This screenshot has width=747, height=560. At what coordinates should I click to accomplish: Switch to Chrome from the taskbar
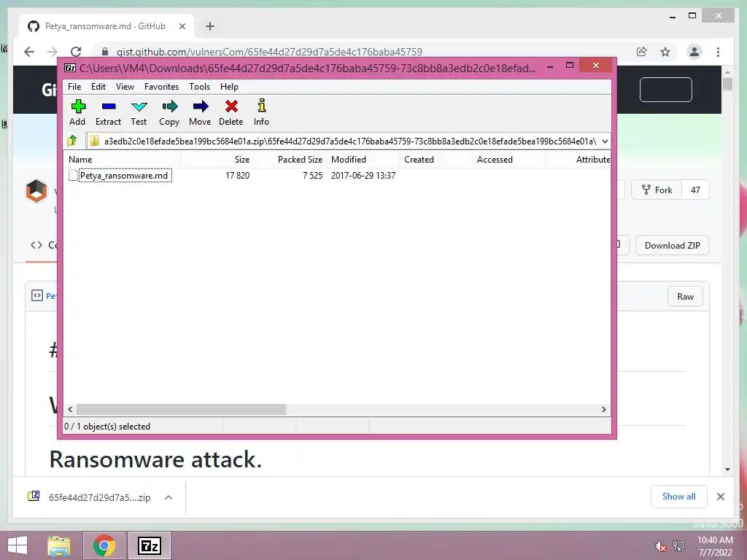click(104, 545)
